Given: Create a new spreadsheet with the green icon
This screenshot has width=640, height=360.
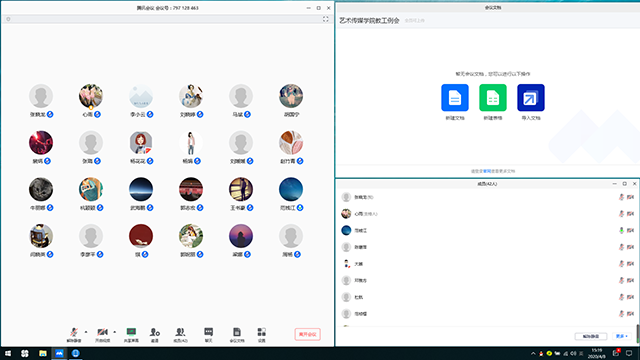Looking at the screenshot, I should pos(493,98).
